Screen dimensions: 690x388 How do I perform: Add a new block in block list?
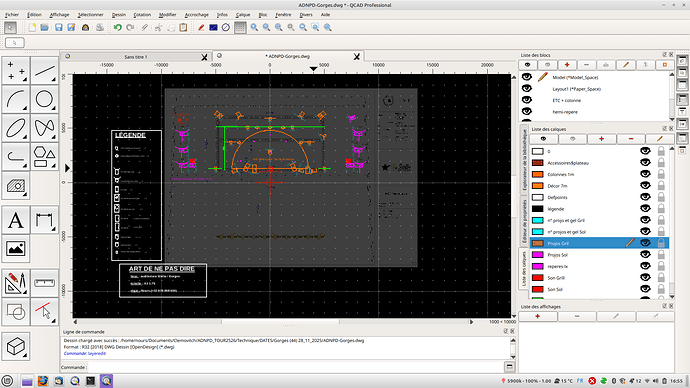pyautogui.click(x=567, y=65)
